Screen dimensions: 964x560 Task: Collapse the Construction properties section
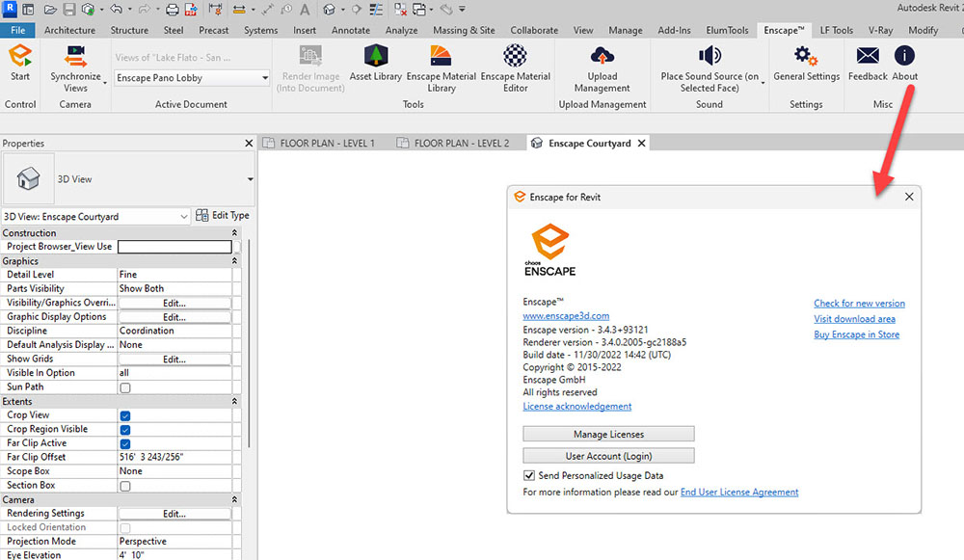pos(234,233)
